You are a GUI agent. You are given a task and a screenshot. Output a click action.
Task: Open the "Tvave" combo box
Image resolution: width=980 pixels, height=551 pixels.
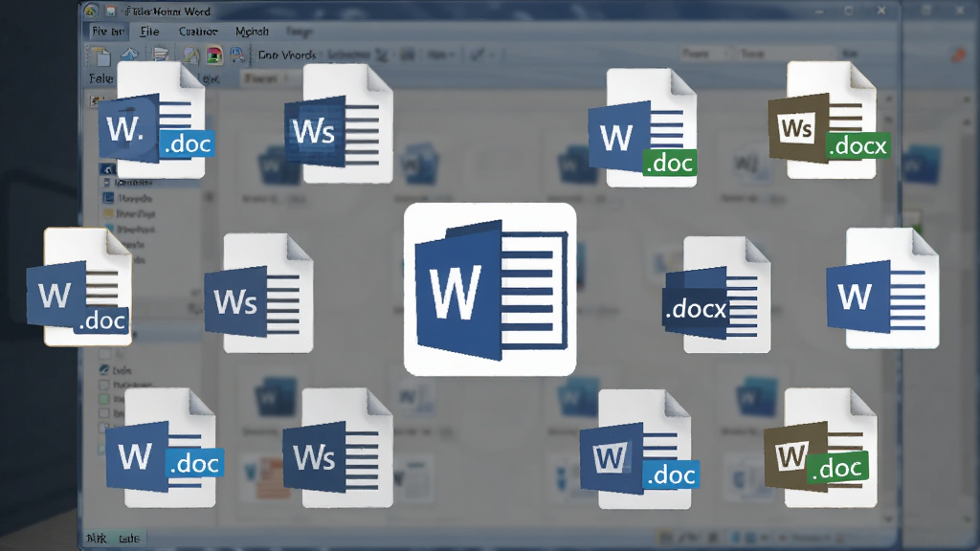pyautogui.click(x=785, y=55)
